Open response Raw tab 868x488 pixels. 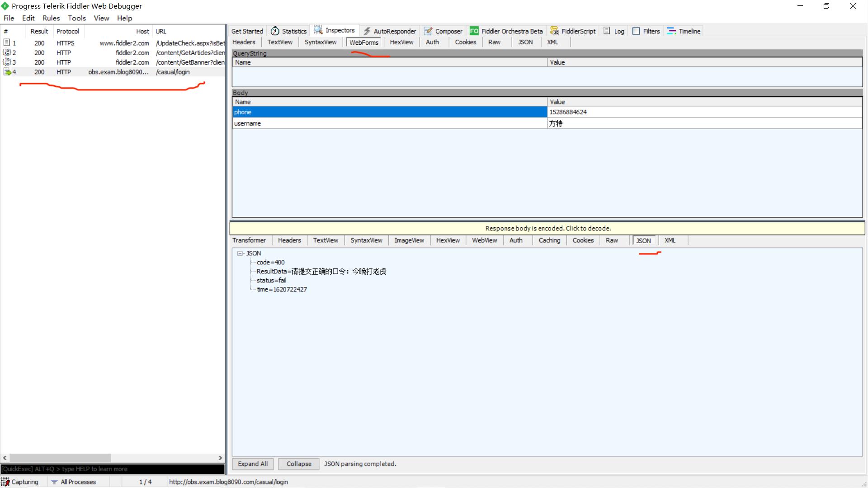point(612,240)
